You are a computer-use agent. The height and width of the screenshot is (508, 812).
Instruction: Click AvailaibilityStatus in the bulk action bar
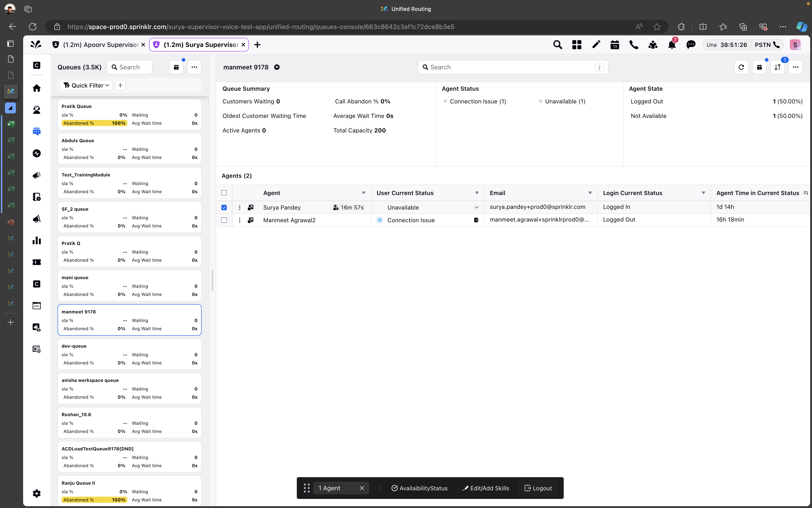click(419, 488)
